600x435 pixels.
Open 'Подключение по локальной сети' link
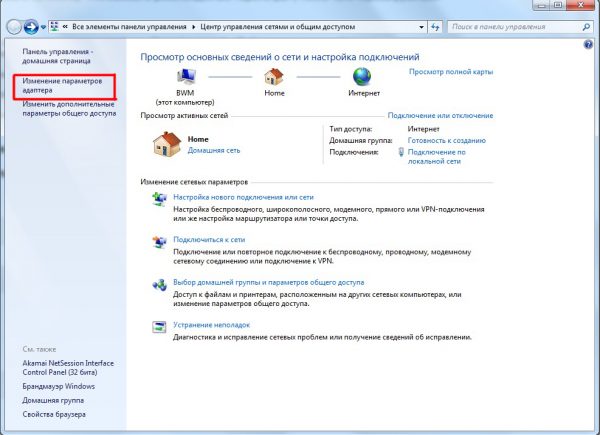pyautogui.click(x=437, y=156)
